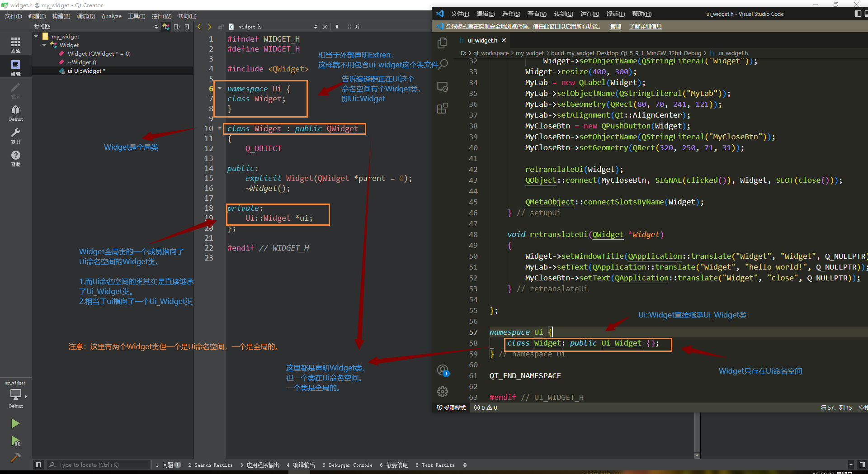Build the project with the hammer icon
Screen dimensions: 868x474
pos(15,457)
